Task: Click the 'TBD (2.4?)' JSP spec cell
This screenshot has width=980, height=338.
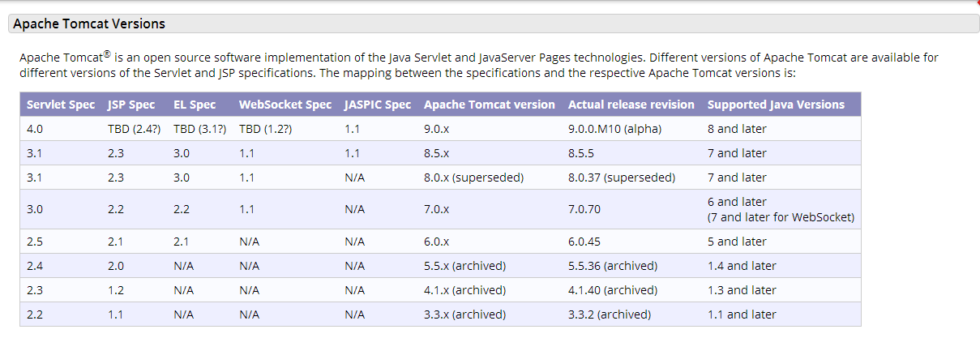Action: [x=135, y=129]
